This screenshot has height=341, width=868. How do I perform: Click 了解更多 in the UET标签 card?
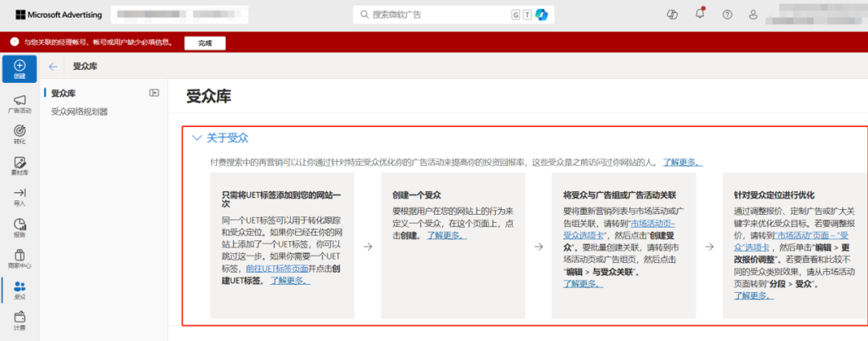pyautogui.click(x=291, y=280)
